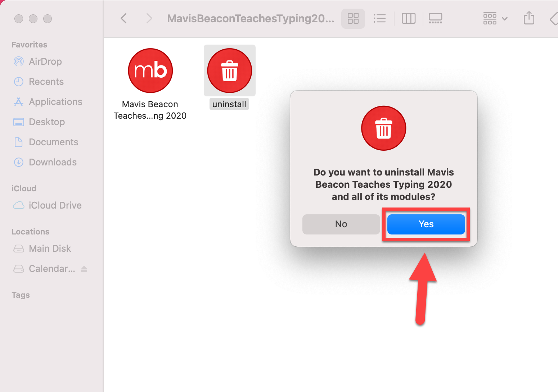Click the uninstall file name label

pos(229,104)
